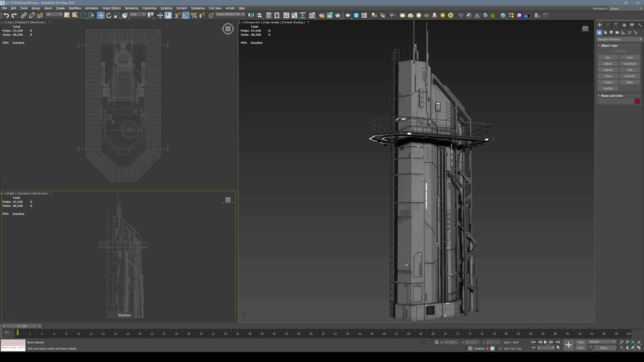Collapse the Object Type rollout
Image resolution: width=644 pixels, height=362 pixels.
(x=609, y=46)
